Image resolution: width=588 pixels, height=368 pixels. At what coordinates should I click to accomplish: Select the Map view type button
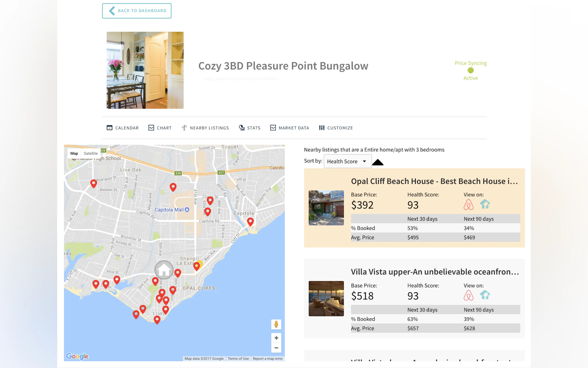(x=74, y=153)
